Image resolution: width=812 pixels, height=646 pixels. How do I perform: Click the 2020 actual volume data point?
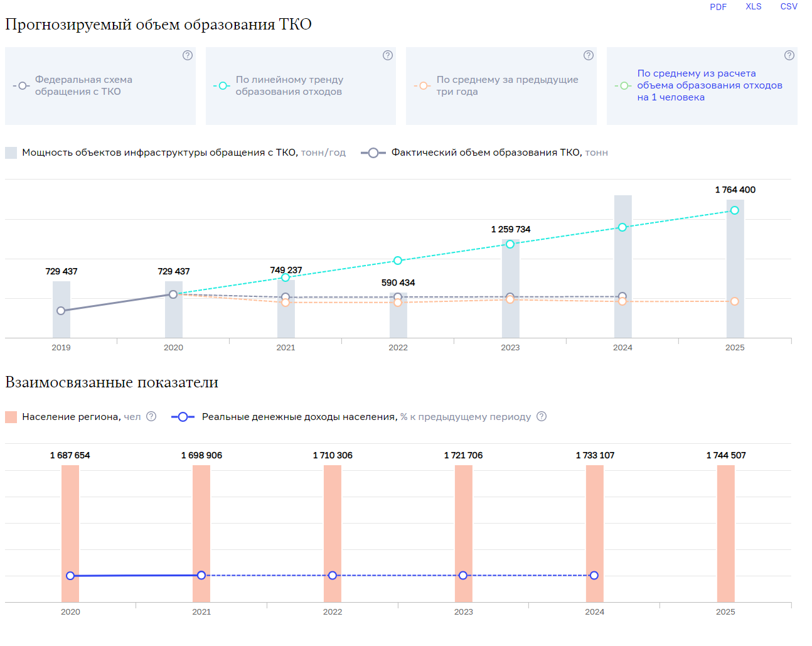[x=173, y=294]
